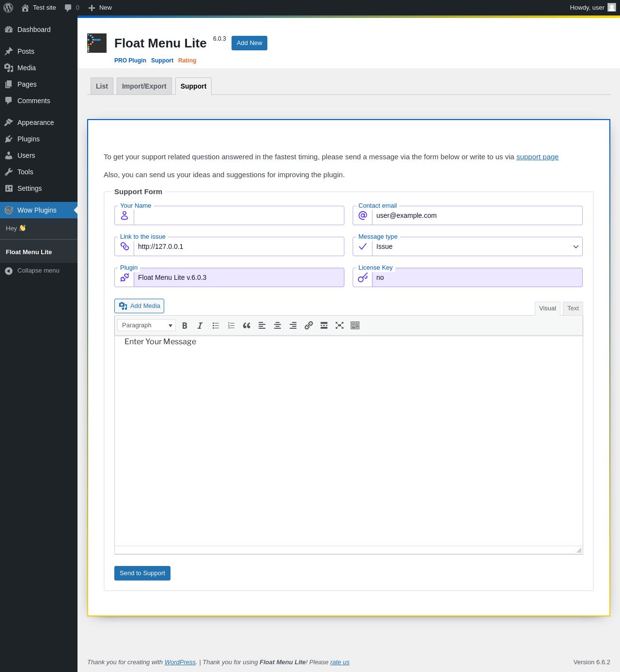Open Tools in the sidebar
The image size is (620, 672).
coord(39,172)
